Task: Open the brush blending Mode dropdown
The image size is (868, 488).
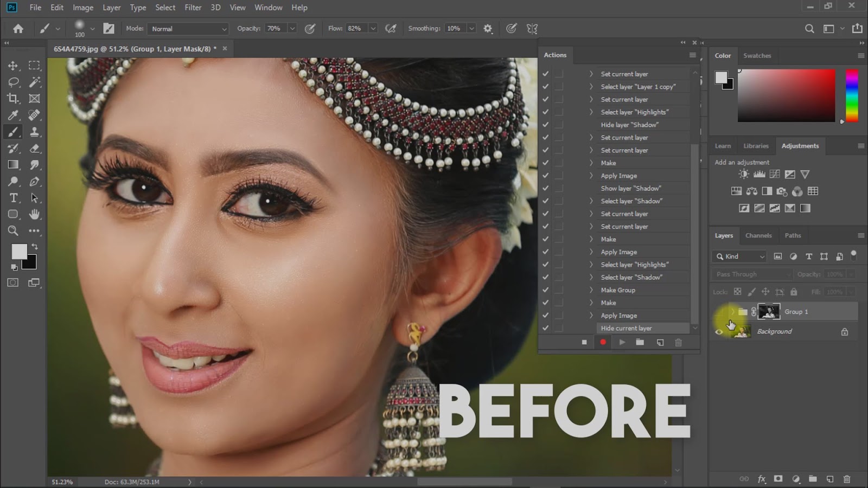Action: [x=188, y=29]
